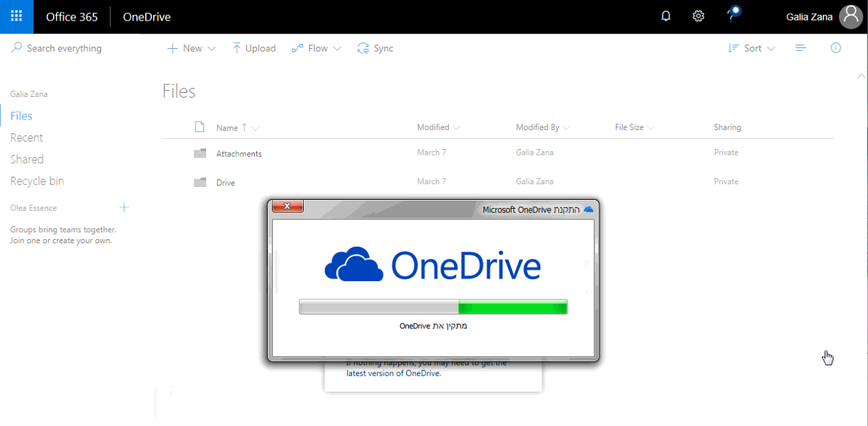This screenshot has height=426, width=868.
Task: Open the view options icon near Sort
Action: point(801,47)
